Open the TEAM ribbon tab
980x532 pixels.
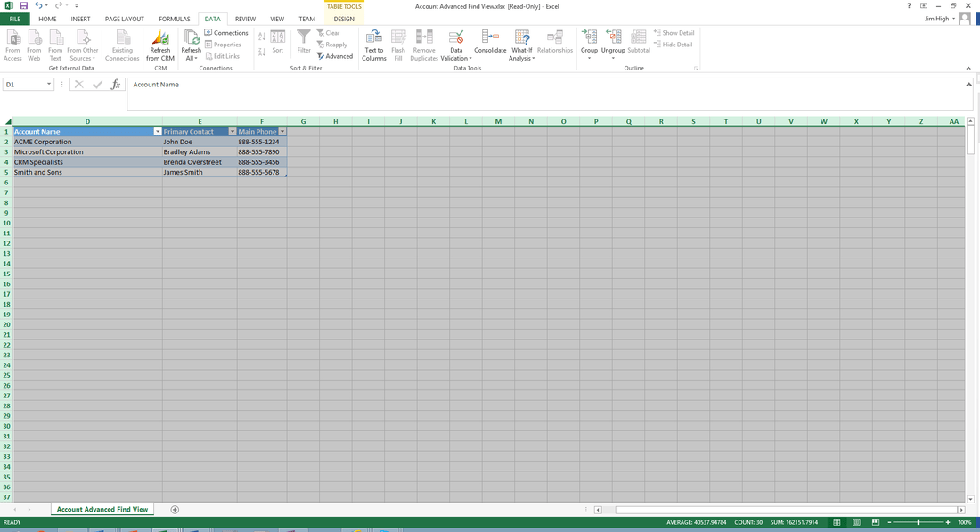[x=306, y=18]
